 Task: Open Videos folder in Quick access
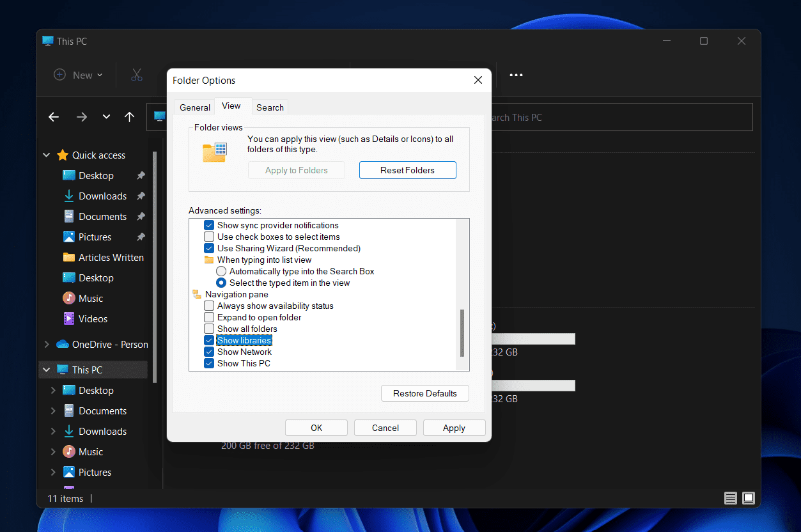93,319
